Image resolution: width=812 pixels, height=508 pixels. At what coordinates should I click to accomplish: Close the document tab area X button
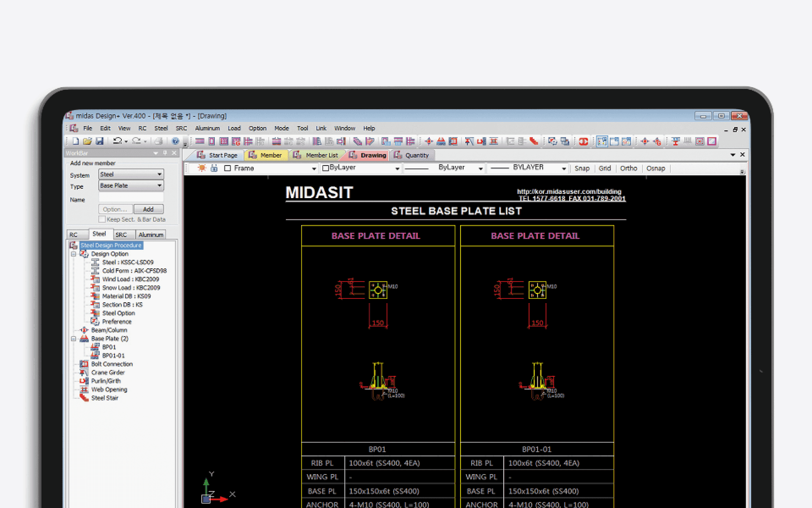(742, 155)
